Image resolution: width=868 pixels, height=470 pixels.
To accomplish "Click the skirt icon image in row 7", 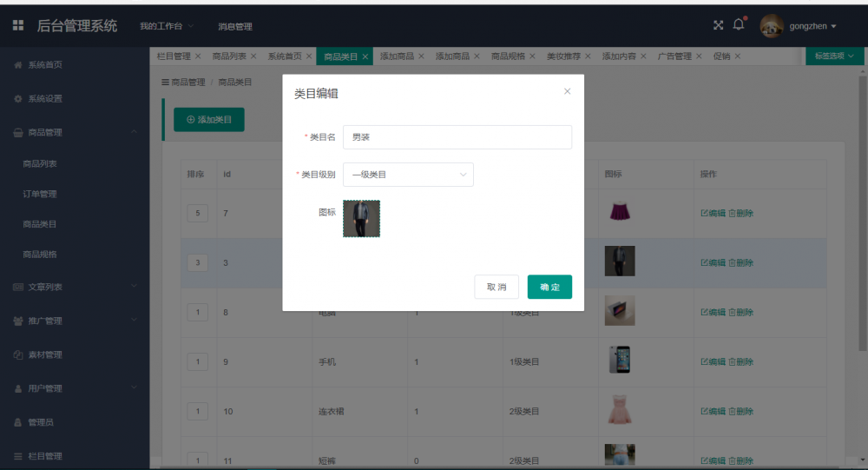I will (x=620, y=212).
